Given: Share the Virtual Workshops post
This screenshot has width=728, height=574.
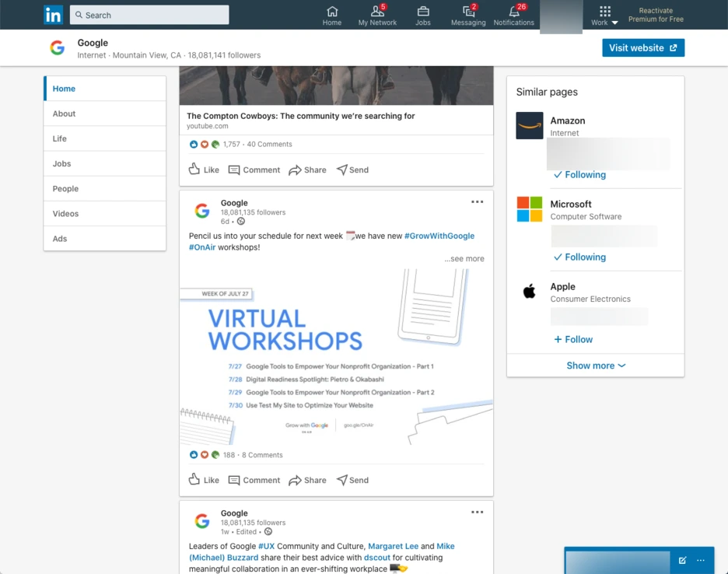Looking at the screenshot, I should click(307, 480).
